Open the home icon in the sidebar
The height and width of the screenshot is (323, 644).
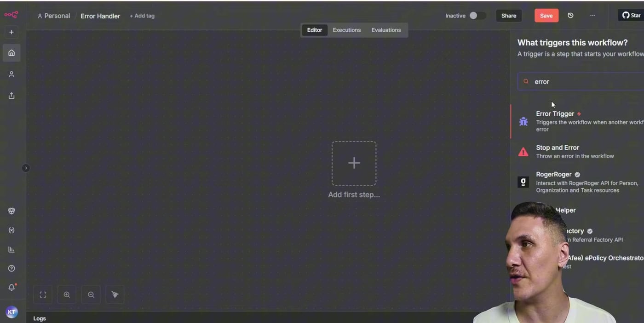(x=11, y=53)
